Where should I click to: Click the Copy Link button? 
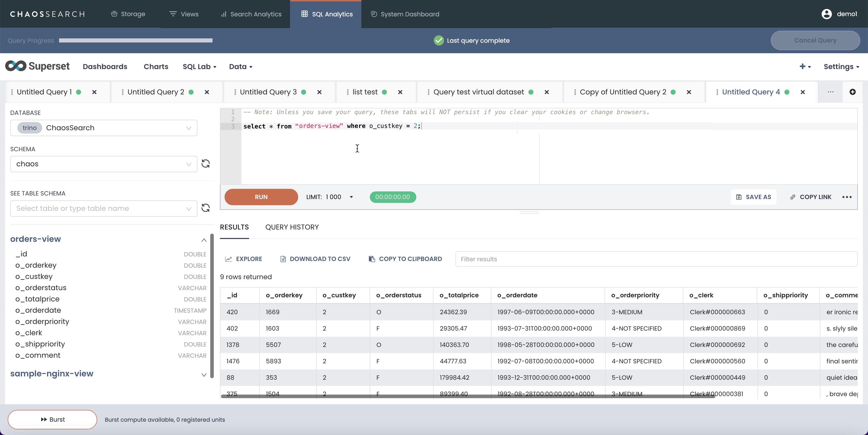coord(811,197)
